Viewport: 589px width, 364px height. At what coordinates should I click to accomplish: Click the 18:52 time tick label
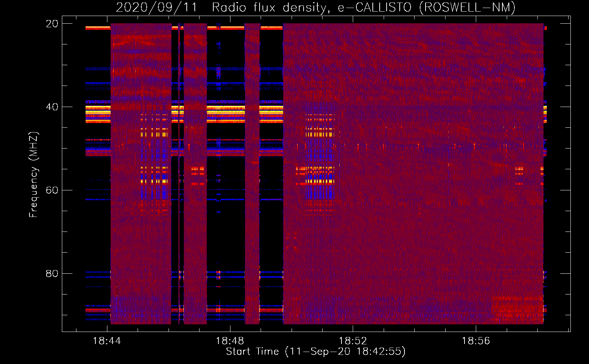pyautogui.click(x=353, y=341)
